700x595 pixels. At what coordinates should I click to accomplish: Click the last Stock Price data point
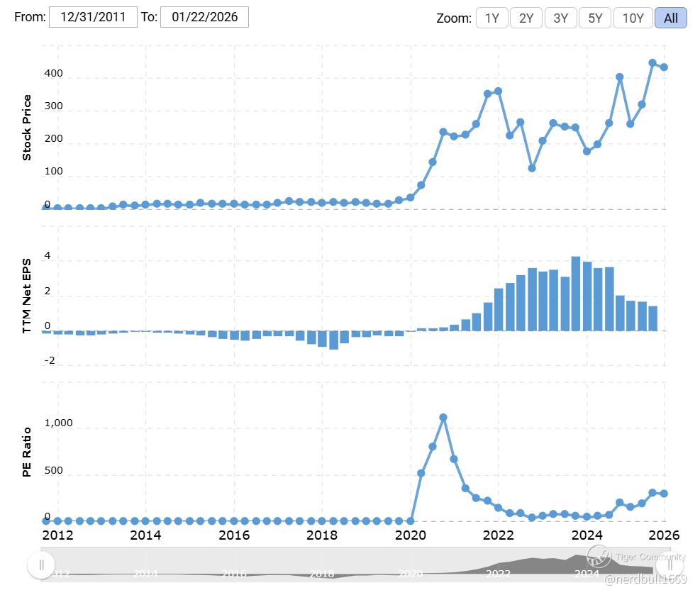click(664, 67)
